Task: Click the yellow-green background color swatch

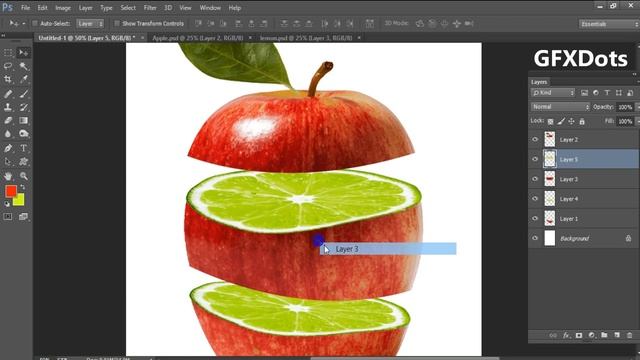Action: pyautogui.click(x=20, y=200)
